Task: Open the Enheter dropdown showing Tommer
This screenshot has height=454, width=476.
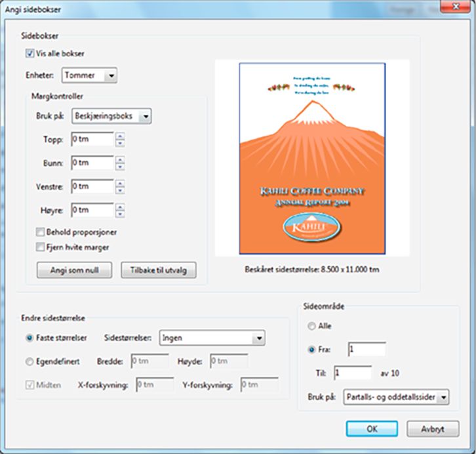Action: (x=89, y=75)
